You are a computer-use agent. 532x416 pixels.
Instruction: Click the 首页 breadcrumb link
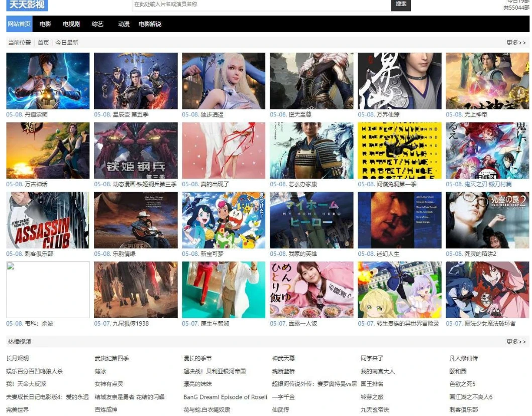click(43, 42)
